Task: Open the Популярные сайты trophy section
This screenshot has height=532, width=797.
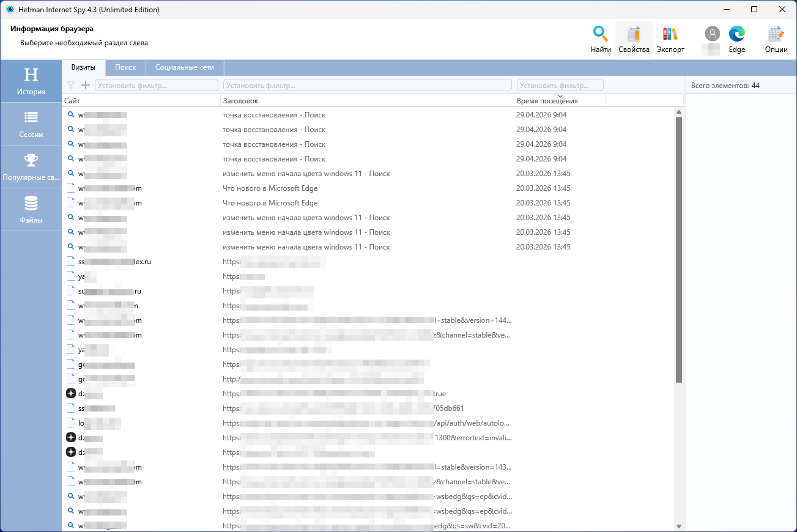Action: point(31,167)
